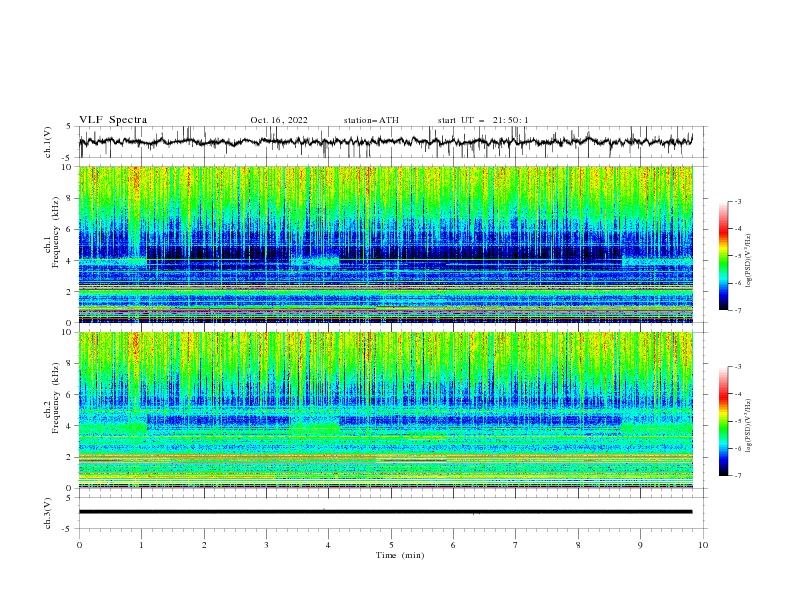Click the '0' tick on time axis
792x612 pixels.
(79, 545)
